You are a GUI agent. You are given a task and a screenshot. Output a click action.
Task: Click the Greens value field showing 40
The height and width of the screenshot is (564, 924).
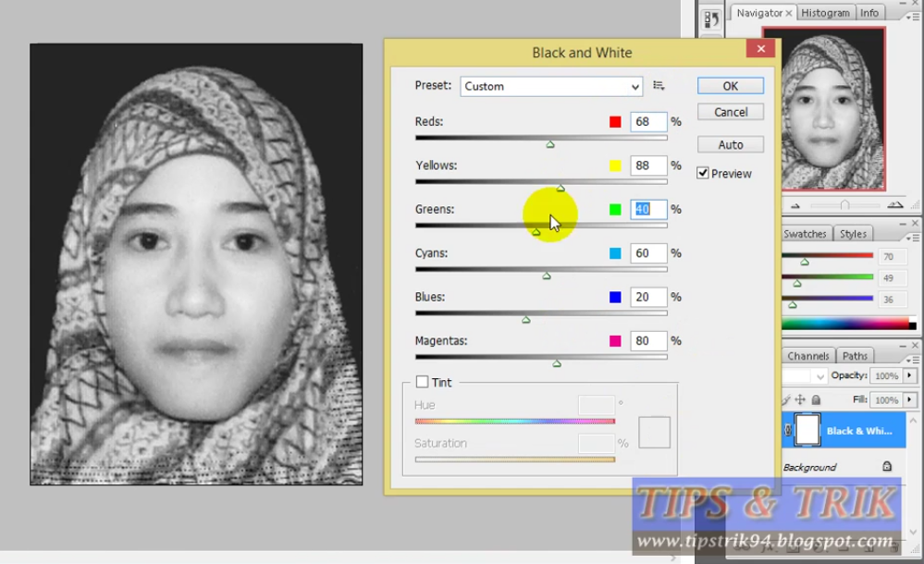tap(648, 209)
